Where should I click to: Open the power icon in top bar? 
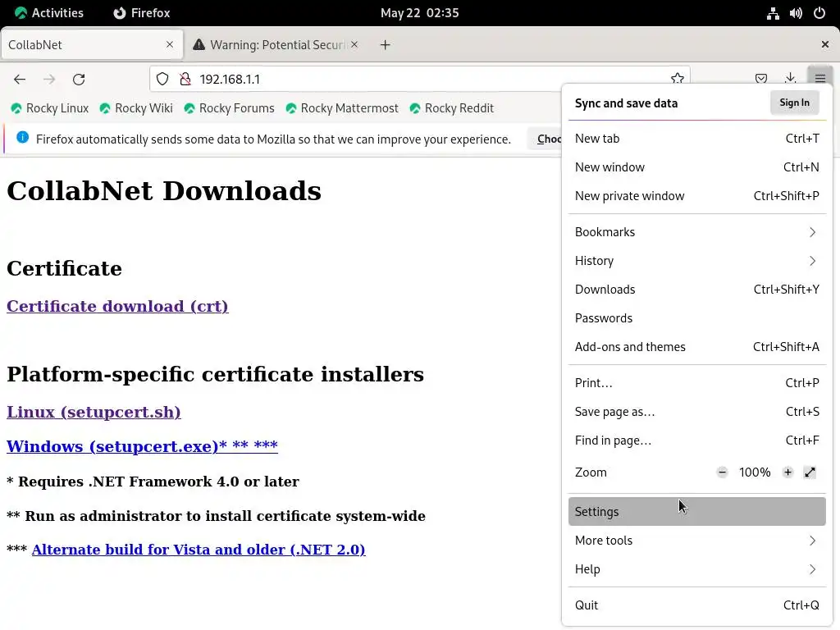[819, 13]
